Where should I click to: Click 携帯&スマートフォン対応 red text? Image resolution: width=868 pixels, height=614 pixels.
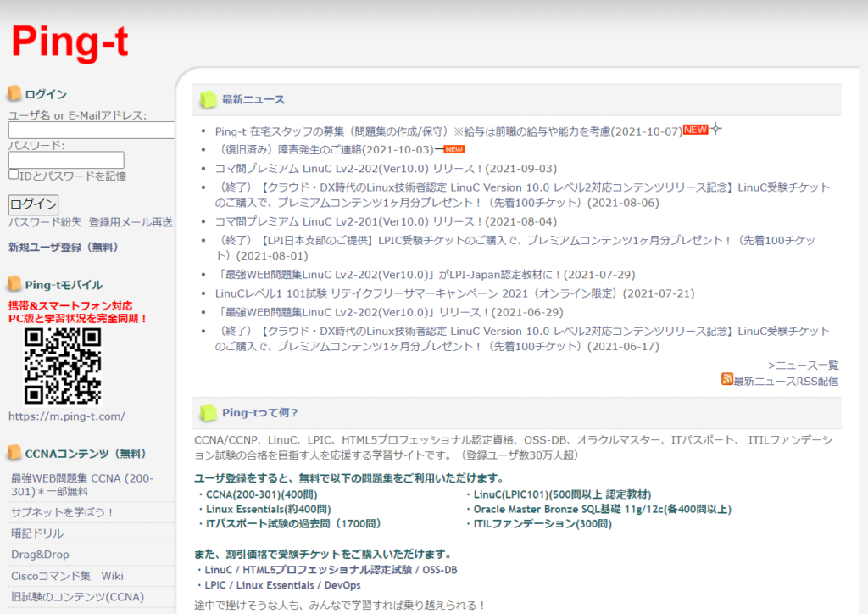pos(70,305)
